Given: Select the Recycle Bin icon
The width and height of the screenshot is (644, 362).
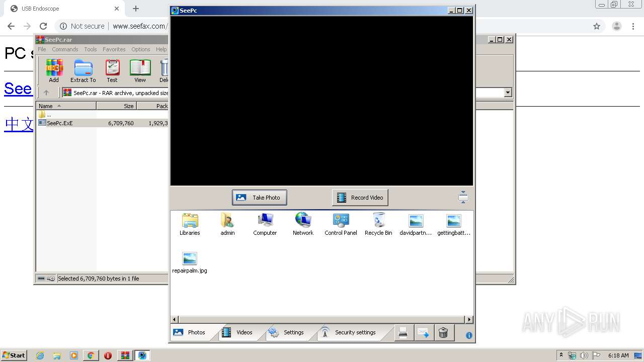Looking at the screenshot, I should pyautogui.click(x=378, y=224).
